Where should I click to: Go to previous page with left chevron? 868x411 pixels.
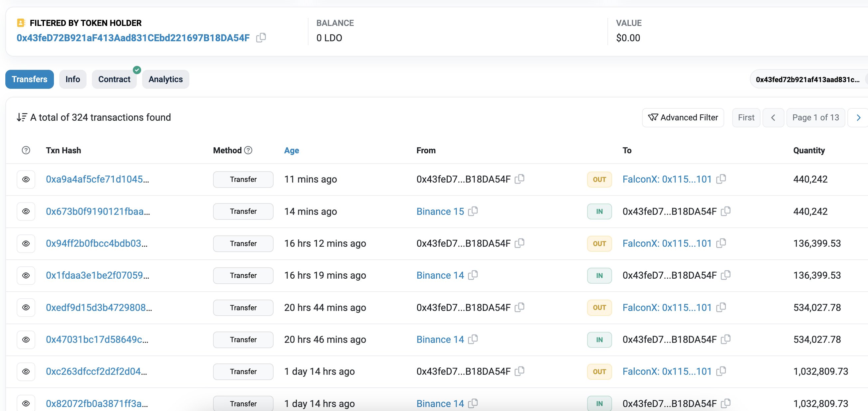tap(773, 117)
